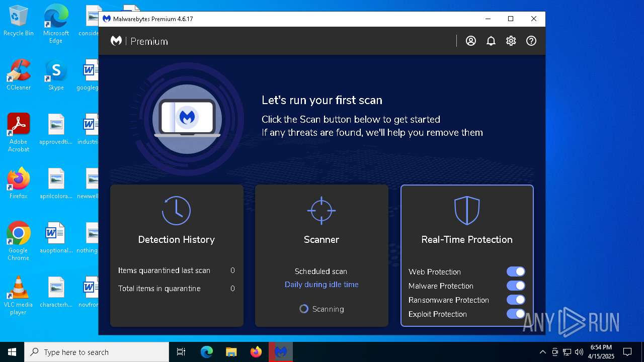Select the auoptional... Word document on desktop
Viewport: 644px width, 362px height.
pos(56,238)
